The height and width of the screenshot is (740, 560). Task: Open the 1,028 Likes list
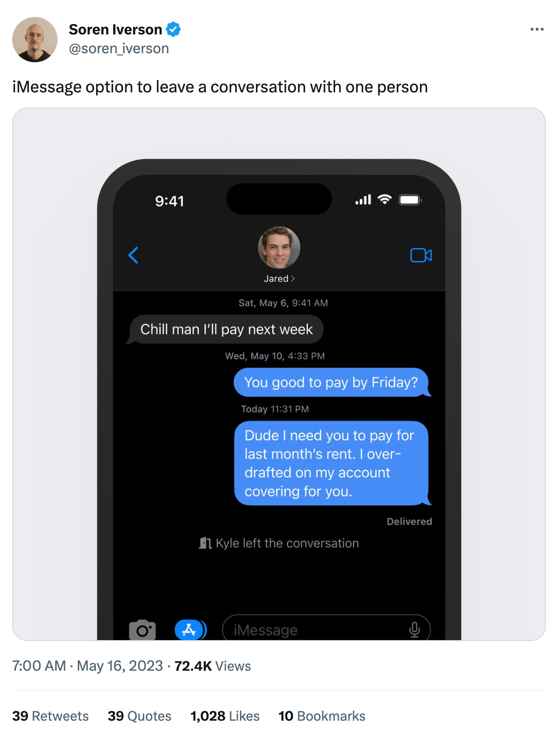225,716
